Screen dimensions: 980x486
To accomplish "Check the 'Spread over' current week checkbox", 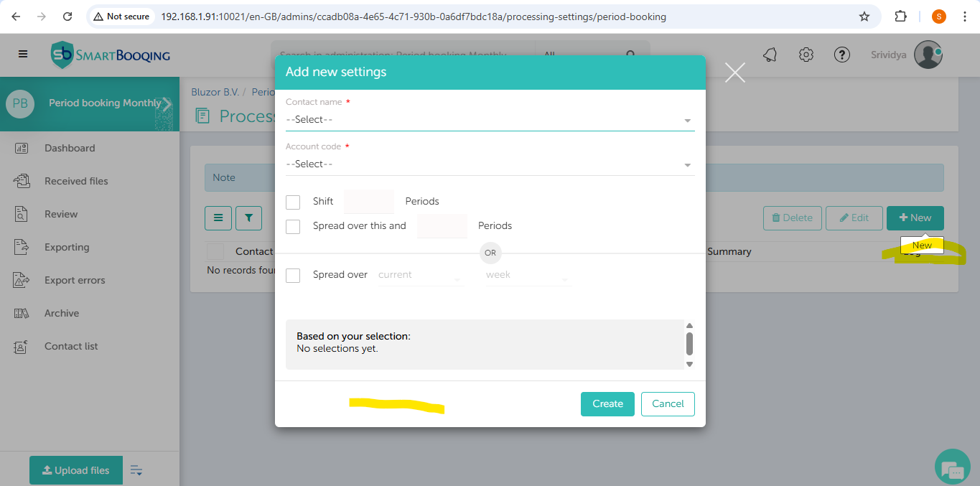I will click(293, 275).
